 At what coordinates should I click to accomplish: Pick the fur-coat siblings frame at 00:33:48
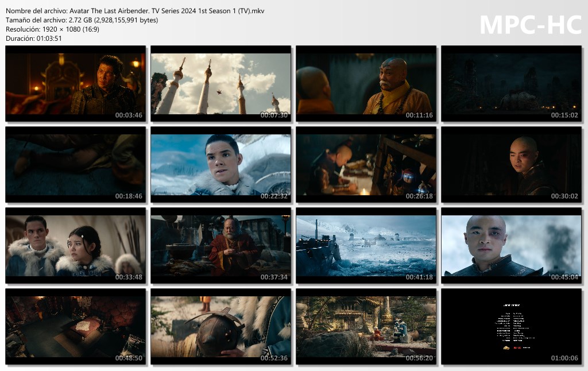[x=75, y=245]
